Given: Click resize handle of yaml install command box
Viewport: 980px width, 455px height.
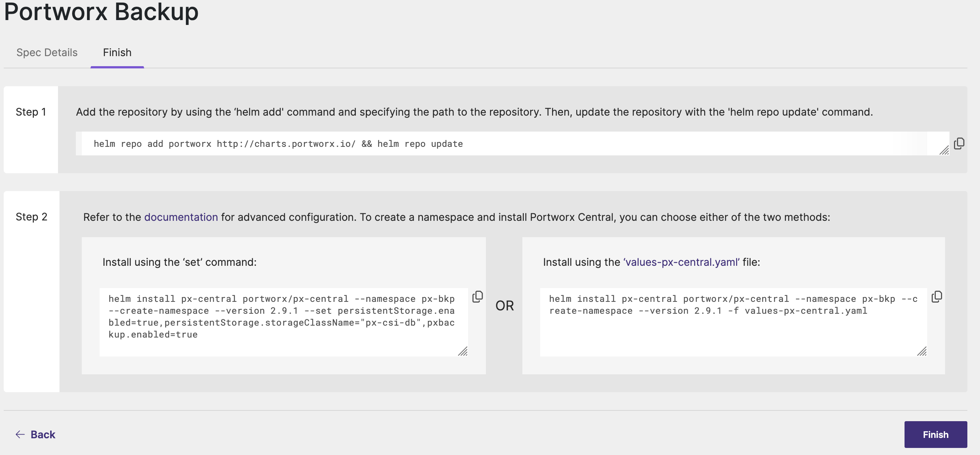Looking at the screenshot, I should click(922, 351).
